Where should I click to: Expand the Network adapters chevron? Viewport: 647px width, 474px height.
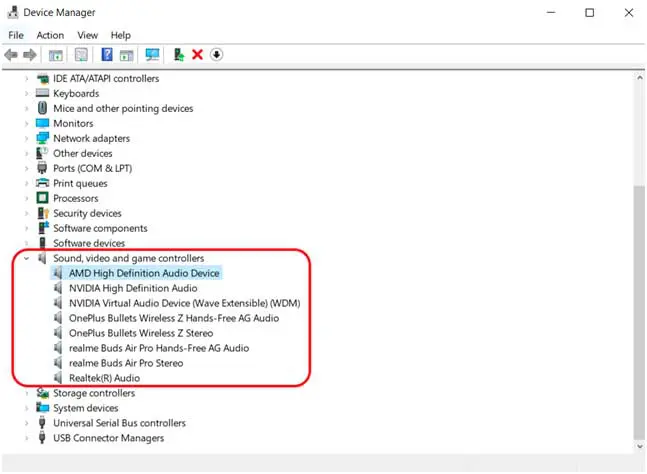coord(26,138)
